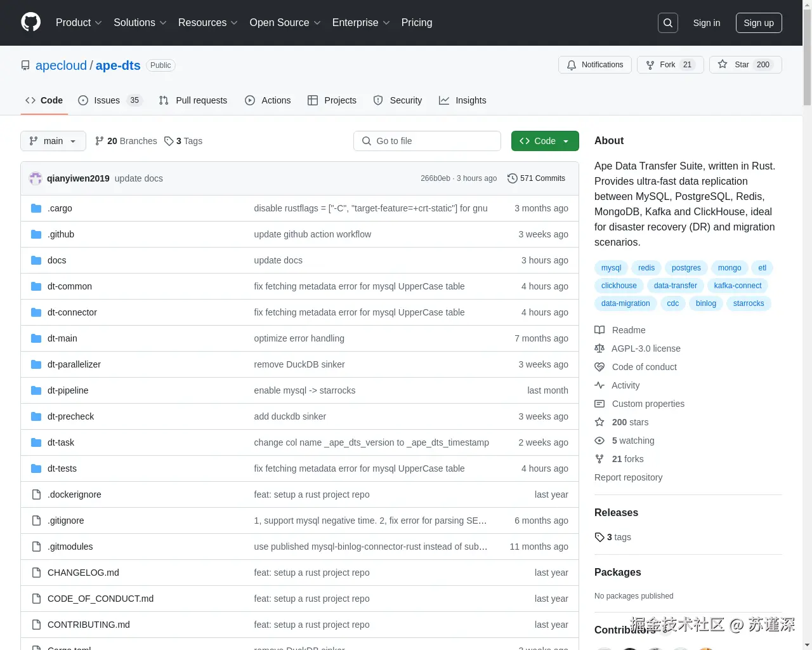This screenshot has width=812, height=650.
Task: Click the eye icon next to 5 watching
Action: [599, 441]
